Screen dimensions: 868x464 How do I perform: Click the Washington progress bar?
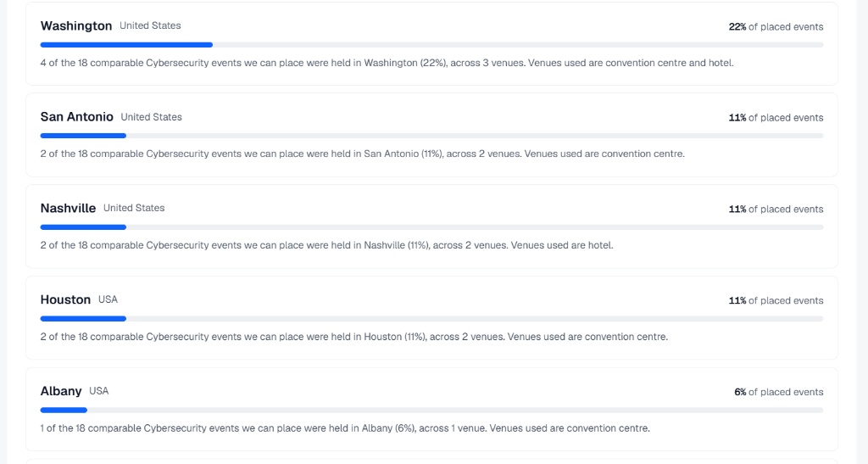(x=431, y=45)
